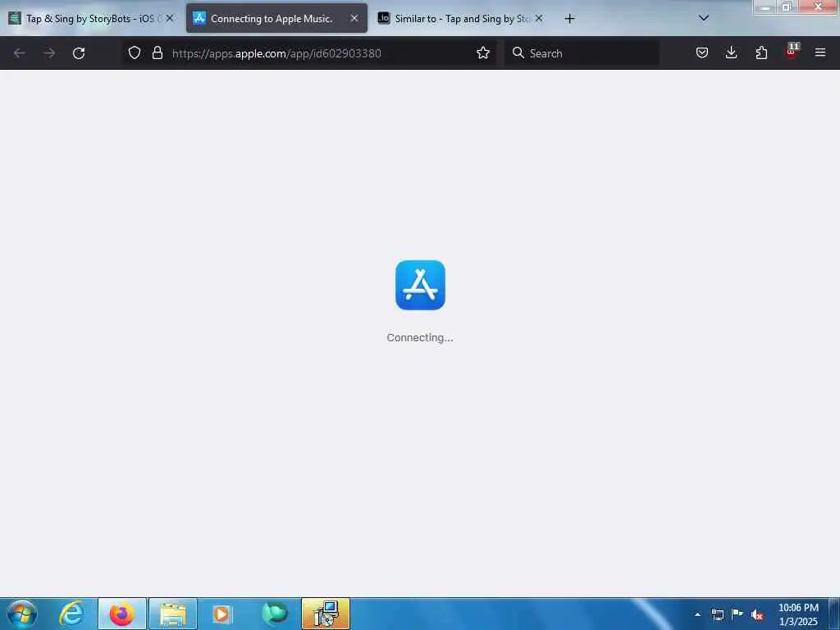Open the Firefox hamburger menu
Screen dimensions: 840x630
[x=819, y=52]
